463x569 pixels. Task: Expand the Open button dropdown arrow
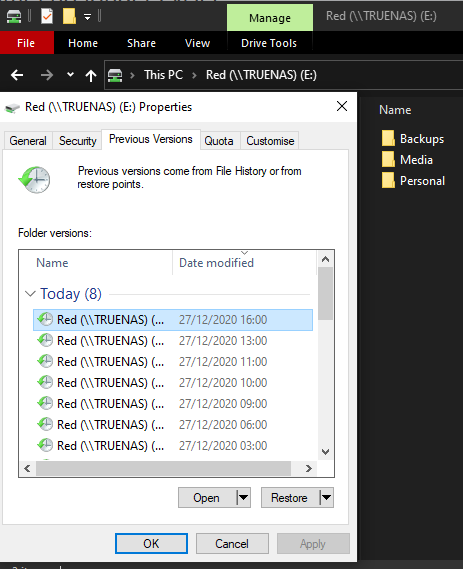point(243,498)
